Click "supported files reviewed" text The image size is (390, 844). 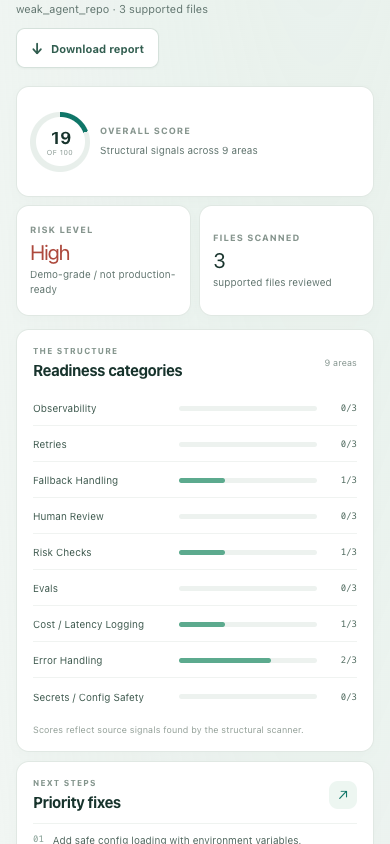click(x=272, y=283)
